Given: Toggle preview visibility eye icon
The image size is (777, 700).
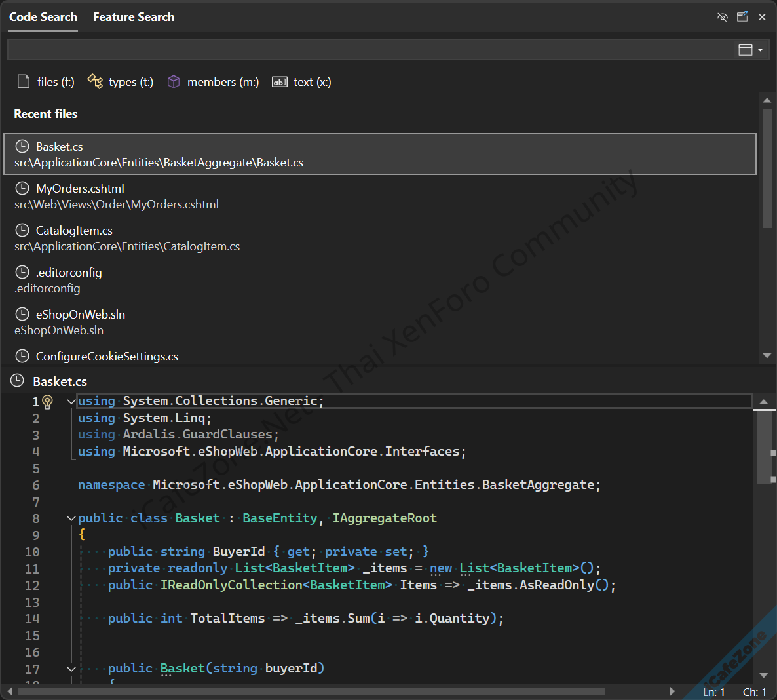Looking at the screenshot, I should point(722,17).
